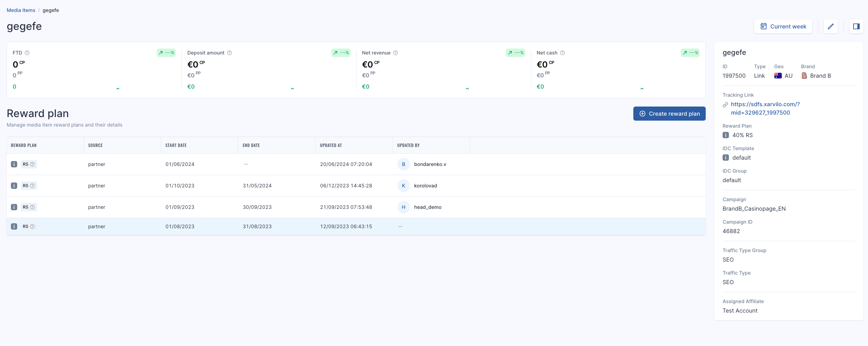The image size is (868, 346).
Task: Open the Current week date picker
Action: click(783, 26)
